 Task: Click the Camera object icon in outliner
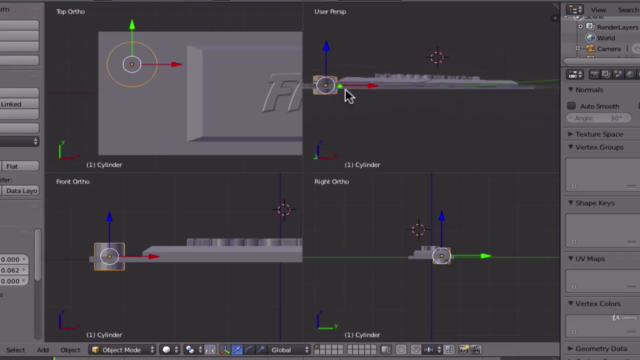click(x=590, y=49)
